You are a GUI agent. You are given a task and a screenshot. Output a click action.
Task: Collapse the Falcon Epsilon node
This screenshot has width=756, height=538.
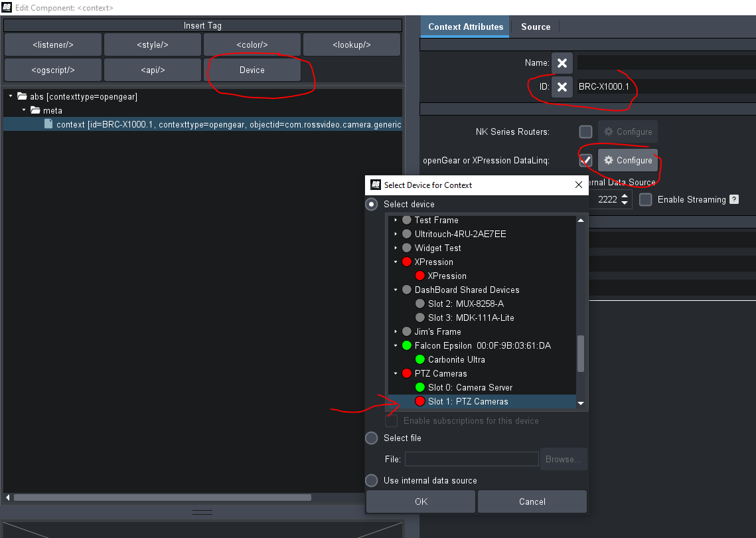396,345
